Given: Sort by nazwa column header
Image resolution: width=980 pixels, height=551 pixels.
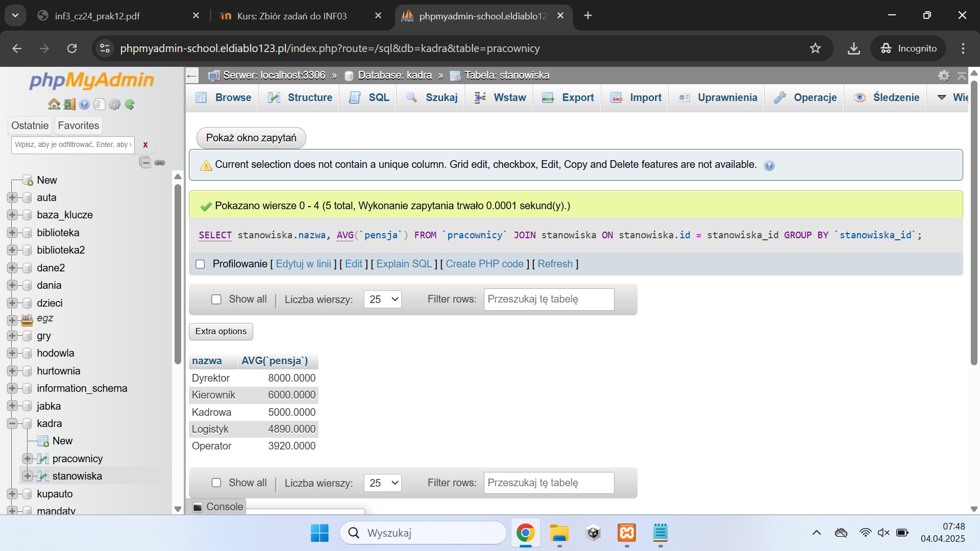Looking at the screenshot, I should click(x=207, y=361).
